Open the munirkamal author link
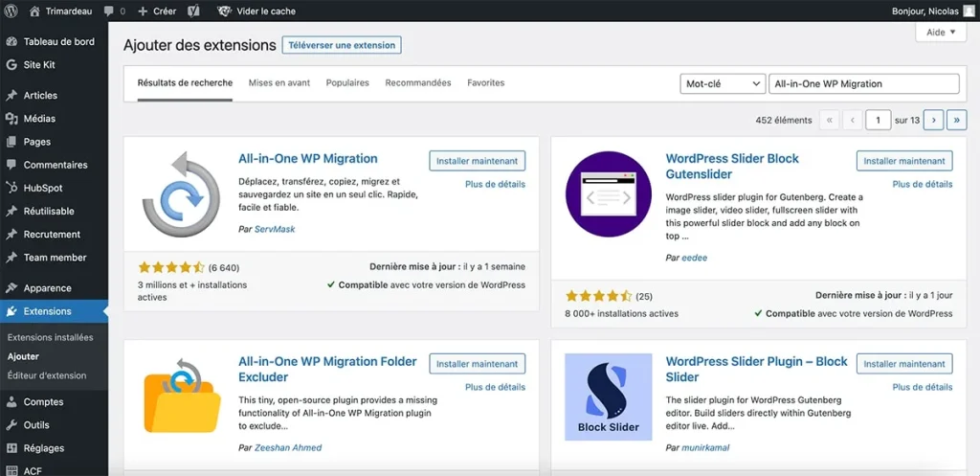 click(x=705, y=448)
